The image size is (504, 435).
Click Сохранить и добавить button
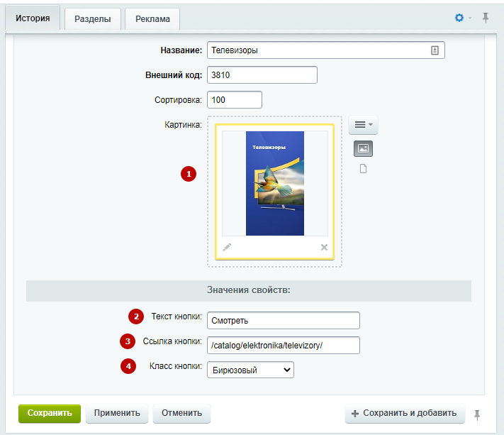[x=405, y=413]
